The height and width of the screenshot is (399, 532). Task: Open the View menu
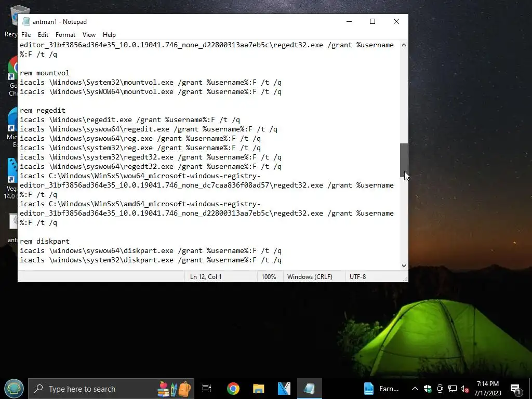89,35
